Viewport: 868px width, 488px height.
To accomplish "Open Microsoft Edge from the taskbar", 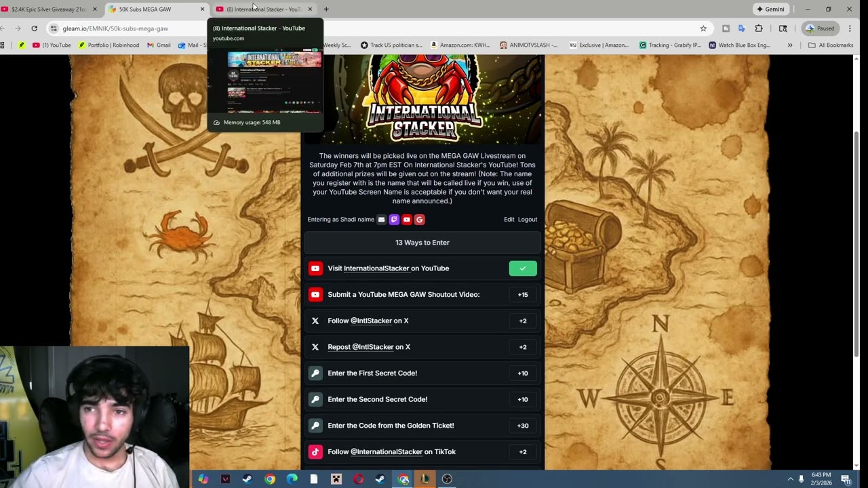I will (x=292, y=479).
